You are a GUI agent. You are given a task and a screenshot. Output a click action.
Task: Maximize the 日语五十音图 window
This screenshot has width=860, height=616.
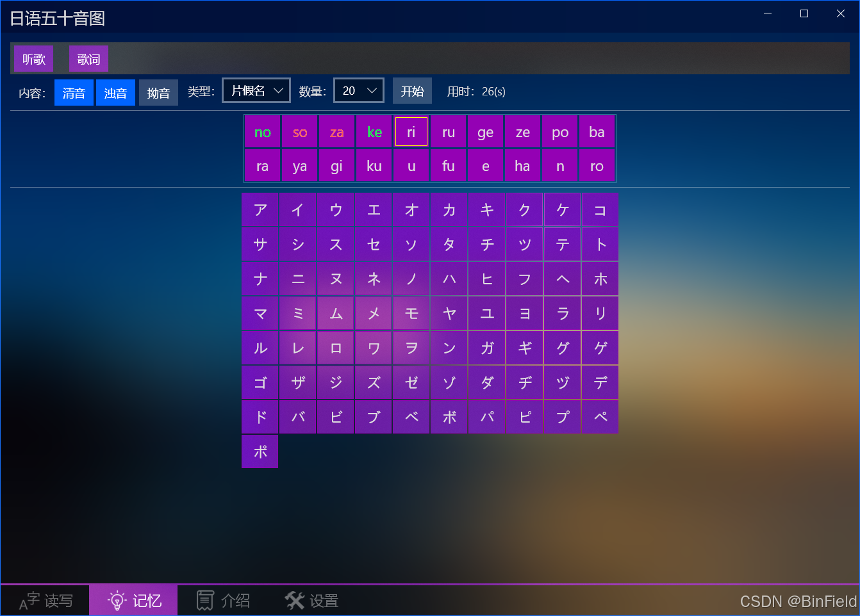804,13
